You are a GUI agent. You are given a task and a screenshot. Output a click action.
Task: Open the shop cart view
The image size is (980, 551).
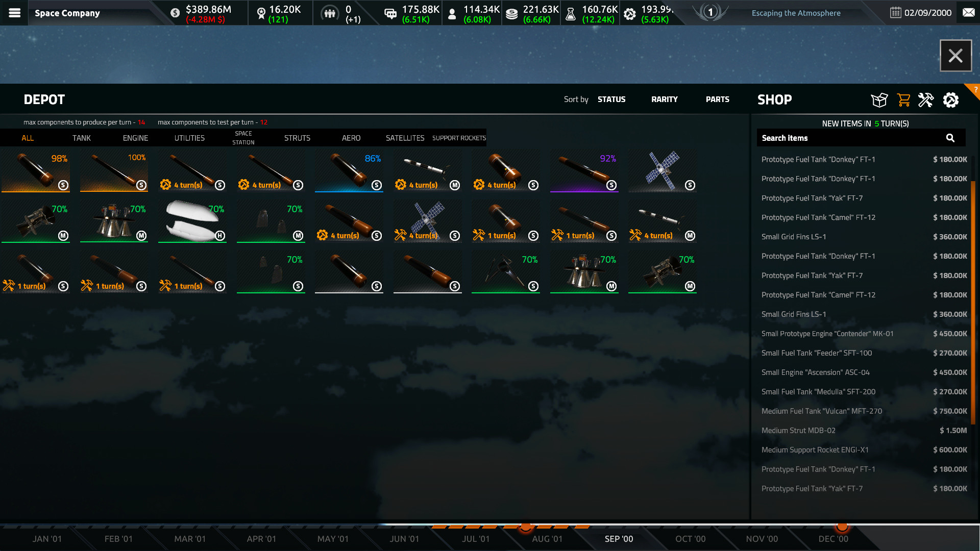coord(904,100)
